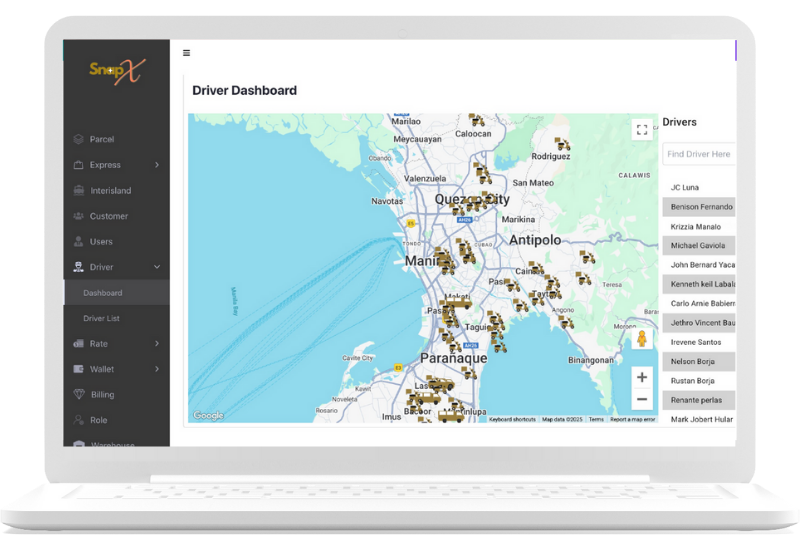Open the Billing menu item
The width and height of the screenshot is (800, 550).
[x=116, y=394]
